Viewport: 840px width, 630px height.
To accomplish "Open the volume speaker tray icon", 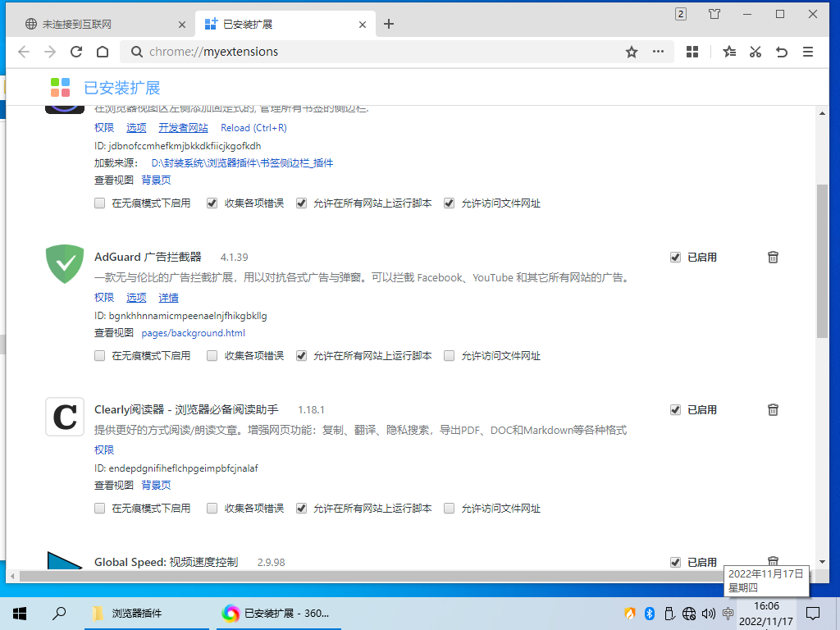I will (708, 614).
